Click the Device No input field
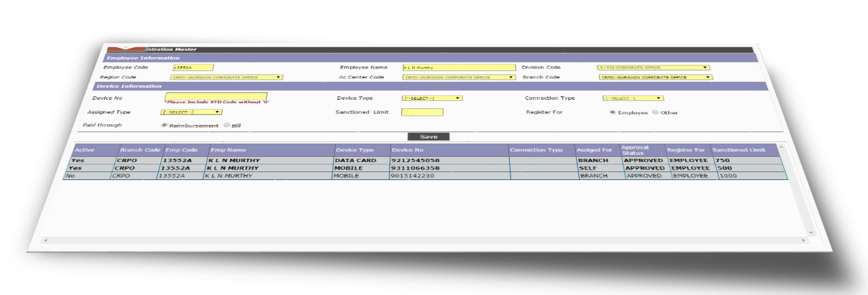 tap(216, 96)
